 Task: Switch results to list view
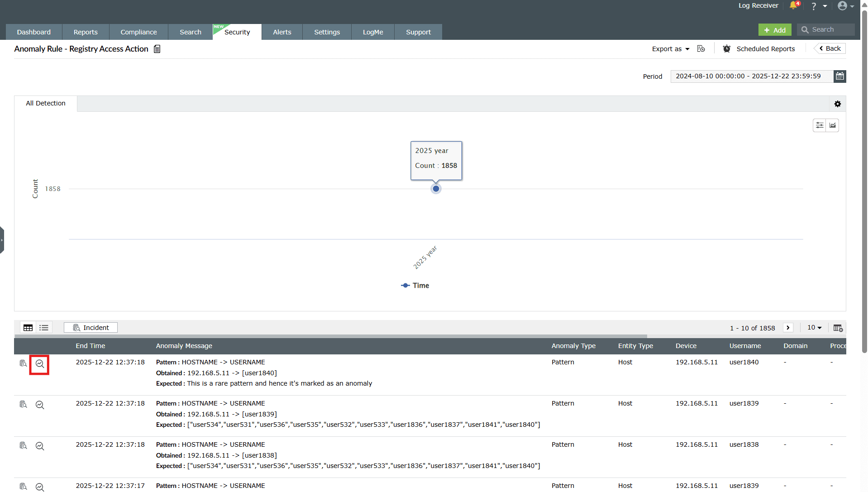[43, 327]
